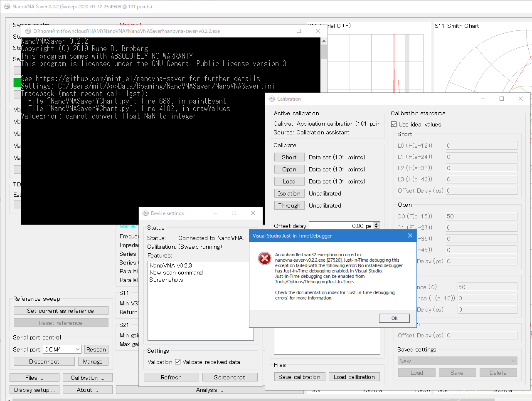Click the Isolation calibrate button
The height and width of the screenshot is (401, 532).
289,193
